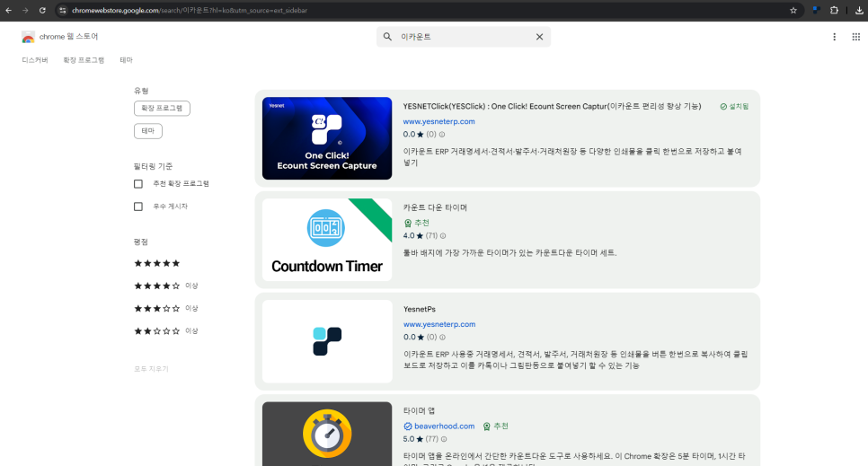Screen dimensions: 868x466
Task: Open 타이머 앱 extension title
Action: tap(419, 410)
